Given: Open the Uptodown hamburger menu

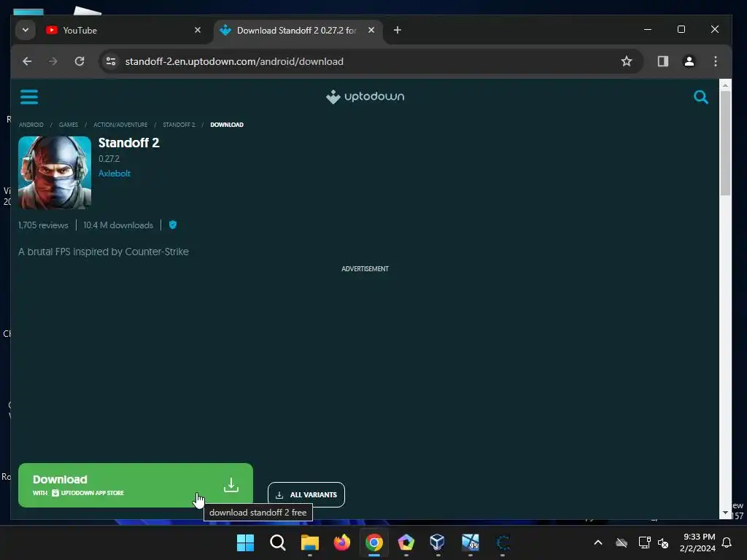Looking at the screenshot, I should tap(29, 97).
